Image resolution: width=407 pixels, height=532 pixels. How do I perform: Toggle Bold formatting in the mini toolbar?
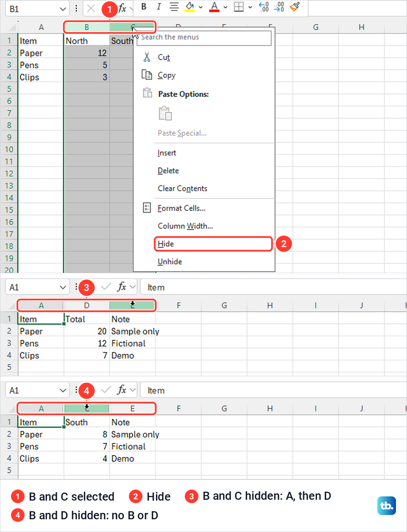click(144, 6)
